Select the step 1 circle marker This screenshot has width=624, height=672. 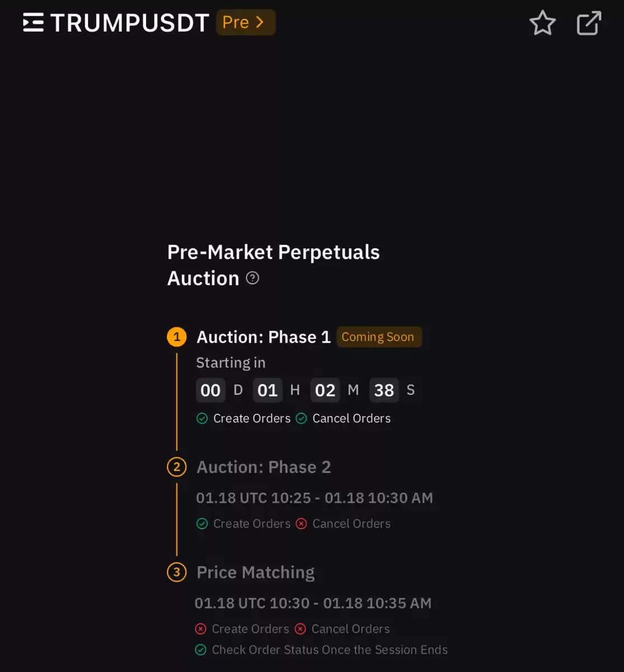pyautogui.click(x=177, y=337)
